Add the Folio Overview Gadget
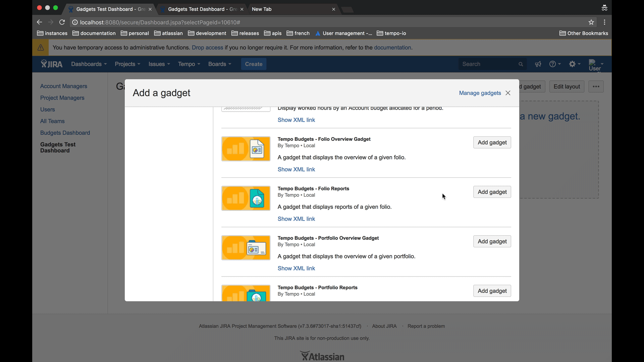644x362 pixels. [492, 142]
